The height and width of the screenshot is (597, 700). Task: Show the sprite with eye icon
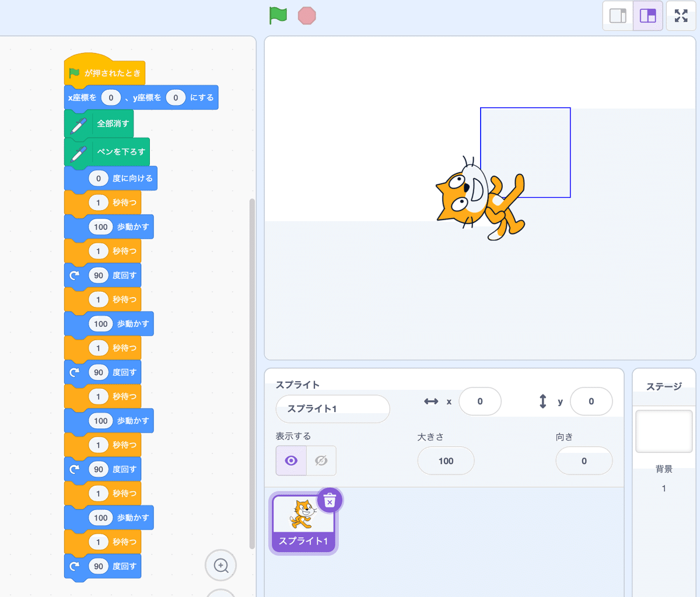tap(291, 461)
